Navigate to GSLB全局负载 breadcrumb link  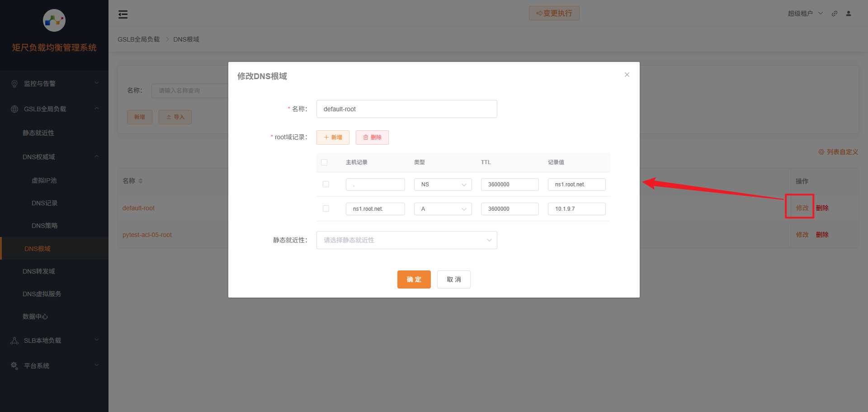pos(138,39)
